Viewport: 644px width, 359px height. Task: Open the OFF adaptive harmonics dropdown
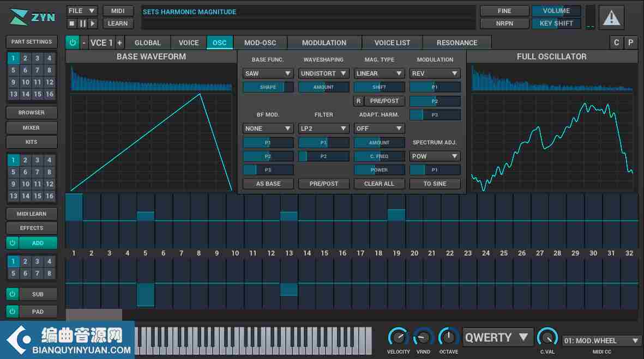(x=379, y=129)
